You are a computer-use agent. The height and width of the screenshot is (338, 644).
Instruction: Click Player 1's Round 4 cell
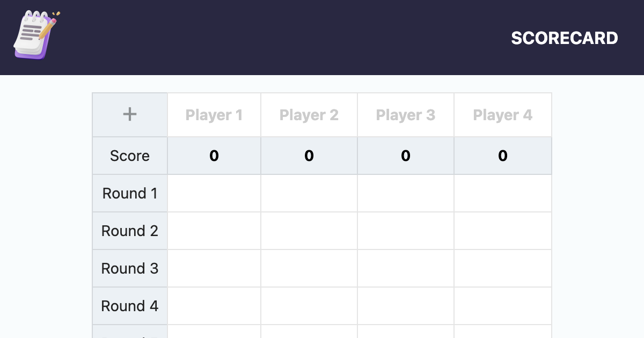pos(214,306)
